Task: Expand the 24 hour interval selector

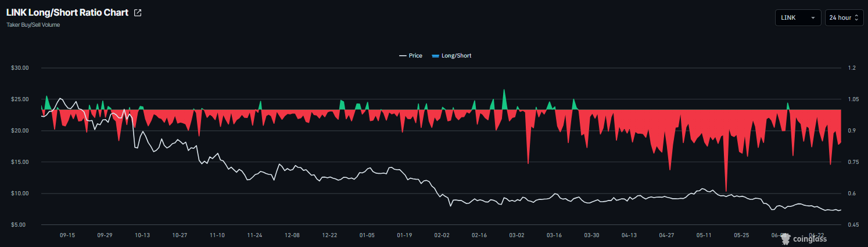Action: click(x=844, y=18)
